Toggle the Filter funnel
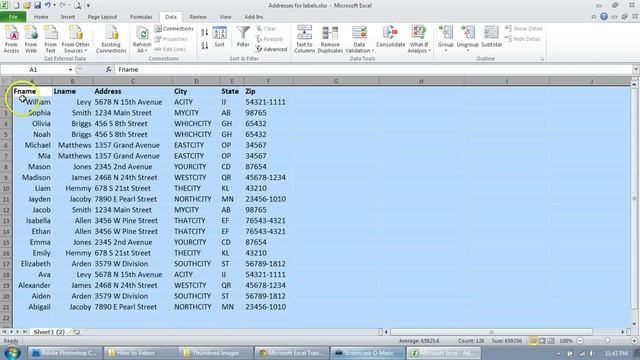640x360 pixels. tap(243, 37)
